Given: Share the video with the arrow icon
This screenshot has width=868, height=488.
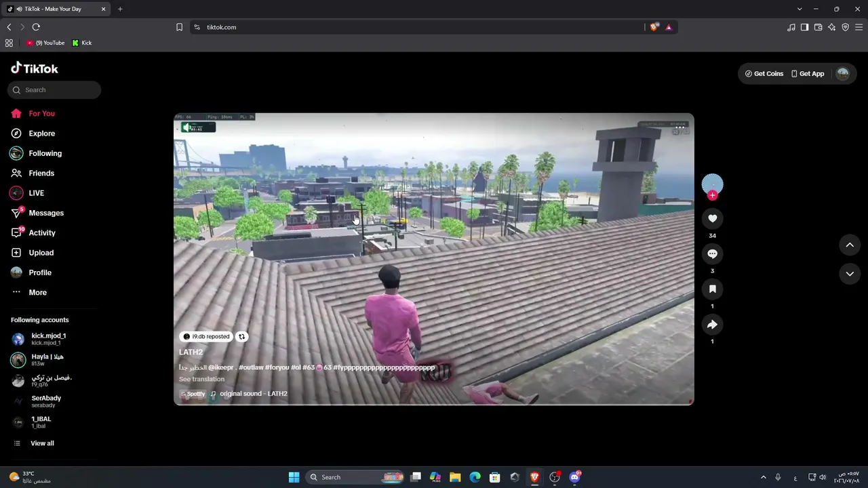Looking at the screenshot, I should (712, 325).
